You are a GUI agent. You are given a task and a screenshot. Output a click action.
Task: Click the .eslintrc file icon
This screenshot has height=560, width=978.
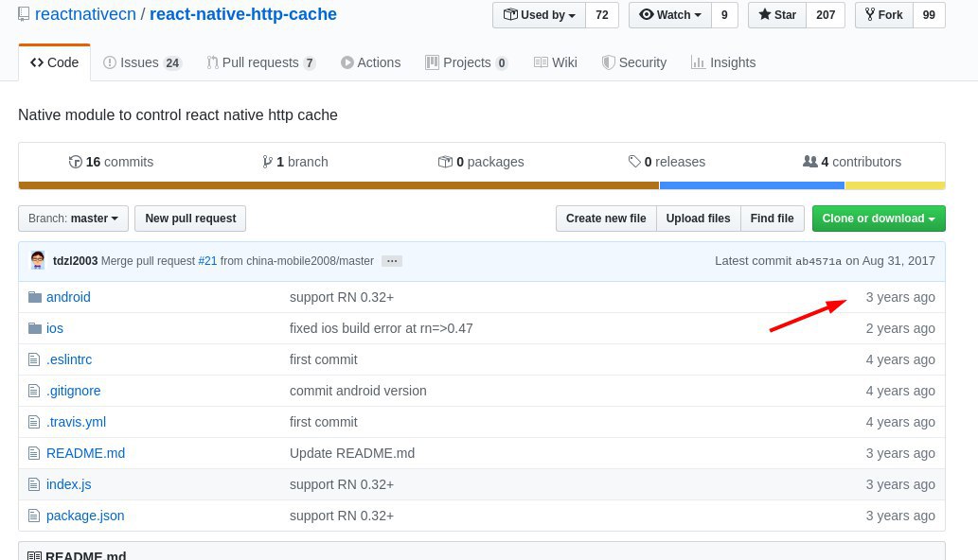(x=34, y=359)
